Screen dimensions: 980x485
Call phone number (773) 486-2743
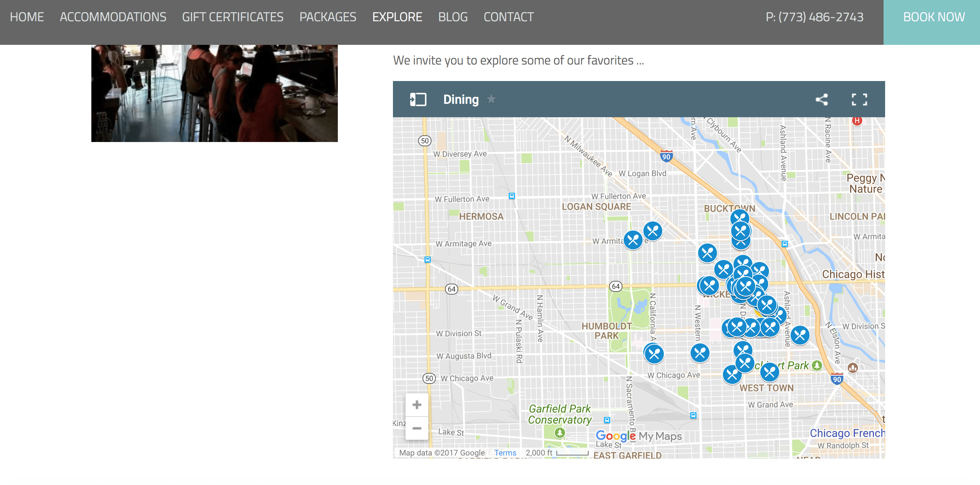click(815, 17)
